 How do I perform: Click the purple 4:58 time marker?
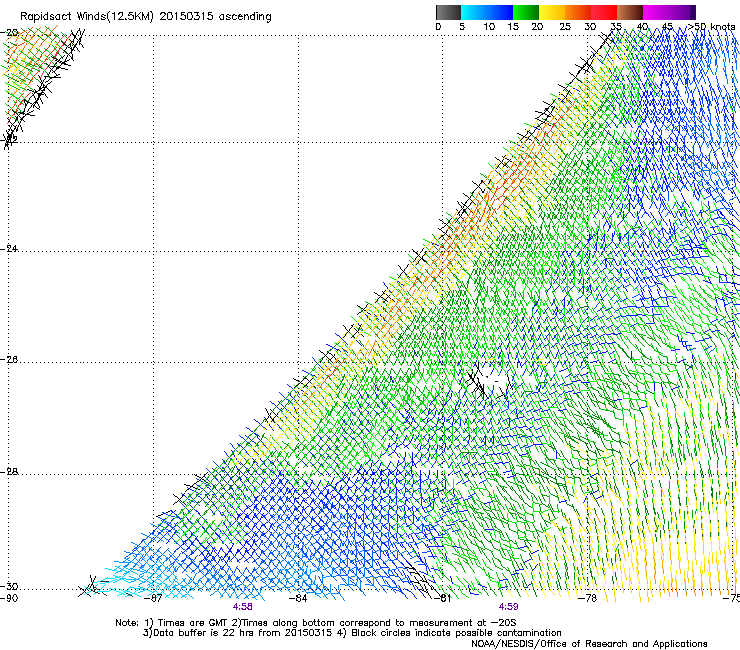coord(243,607)
